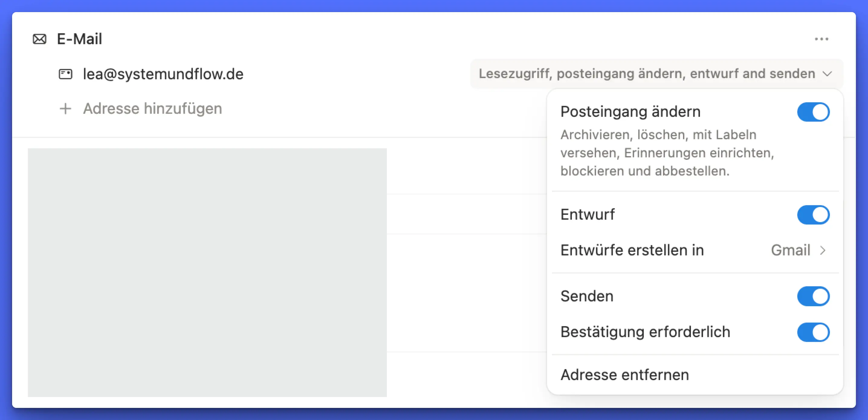Click the permissions dropdown down-arrow

tap(827, 74)
